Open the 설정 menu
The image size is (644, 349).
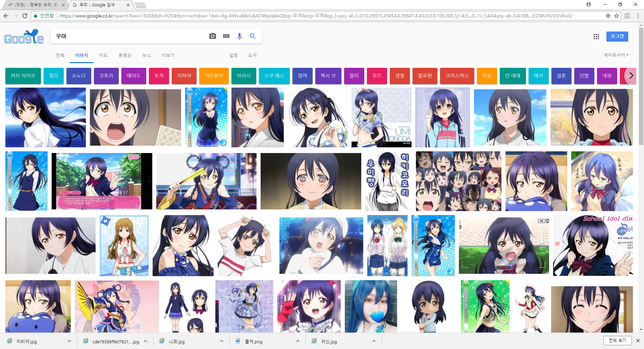pos(233,55)
